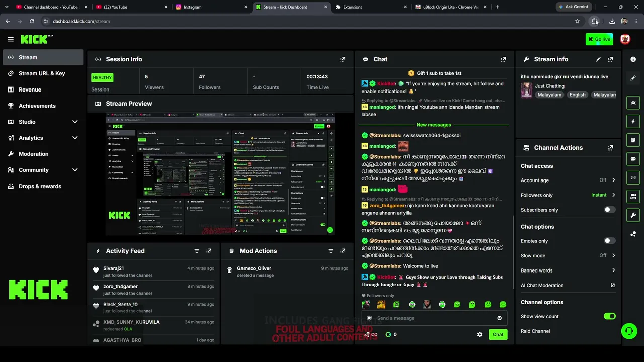
Task: Pop out the Stream info panel
Action: coord(610,59)
